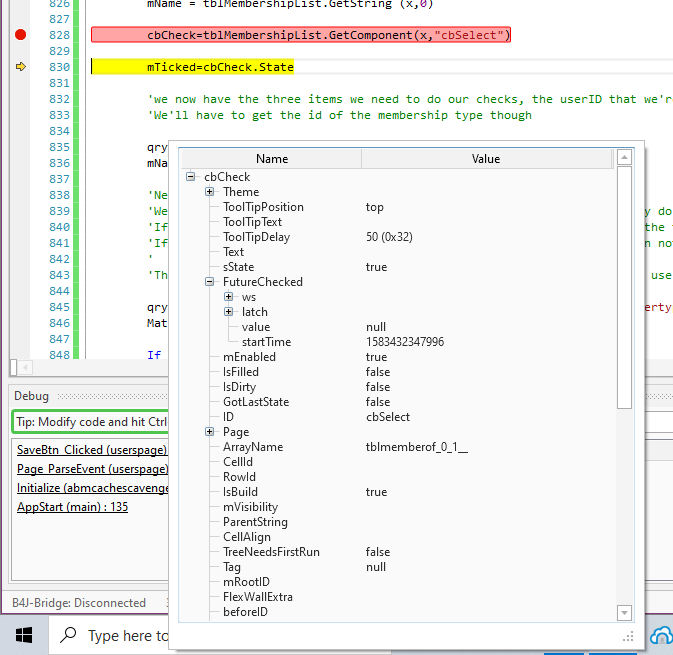Screen dimensions: 673x655
Task: Click the taskbar search magnifier icon
Action: point(68,634)
